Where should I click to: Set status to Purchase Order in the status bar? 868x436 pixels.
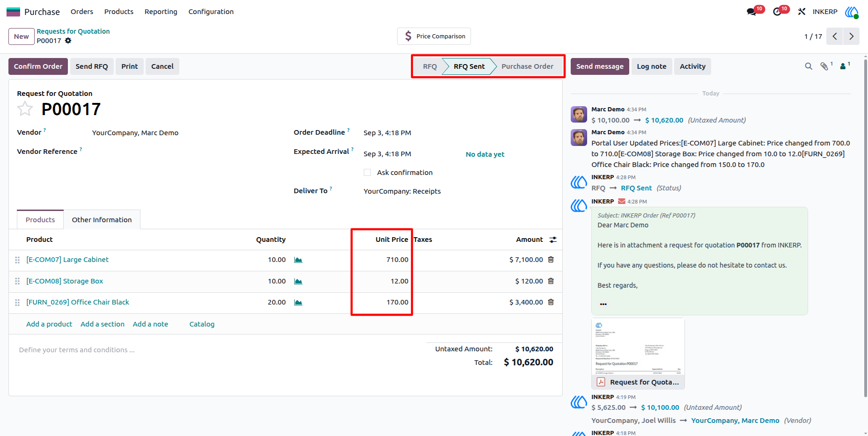pos(527,66)
